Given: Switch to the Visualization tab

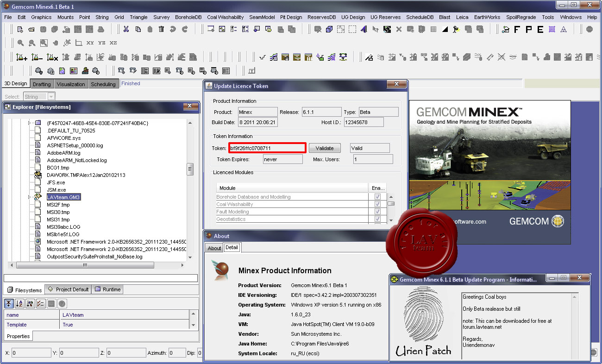Looking at the screenshot, I should [71, 84].
